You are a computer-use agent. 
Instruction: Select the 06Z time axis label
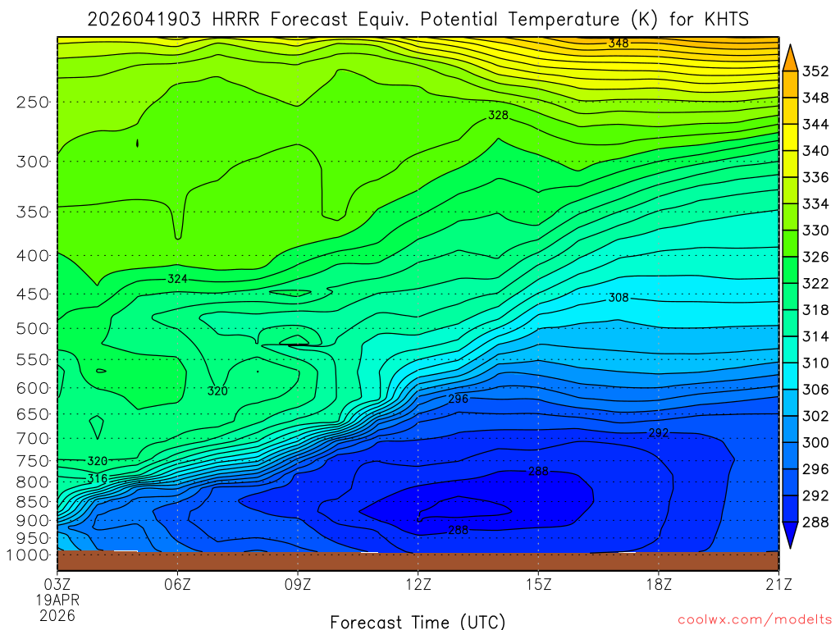[177, 584]
